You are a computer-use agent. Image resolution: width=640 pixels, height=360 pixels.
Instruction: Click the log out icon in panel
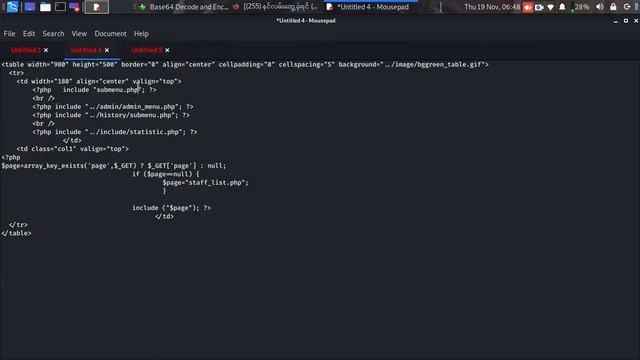tap(627, 7)
